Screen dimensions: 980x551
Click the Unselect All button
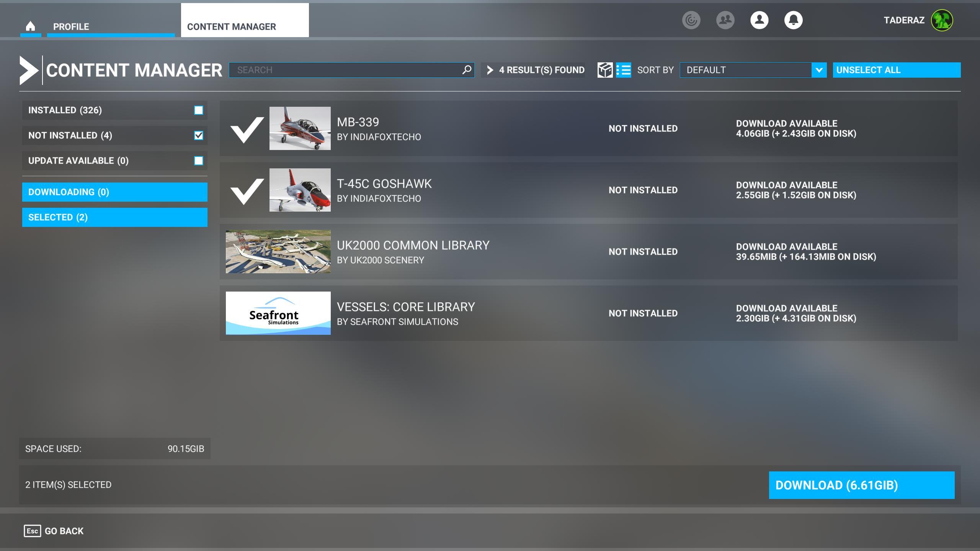[896, 70]
